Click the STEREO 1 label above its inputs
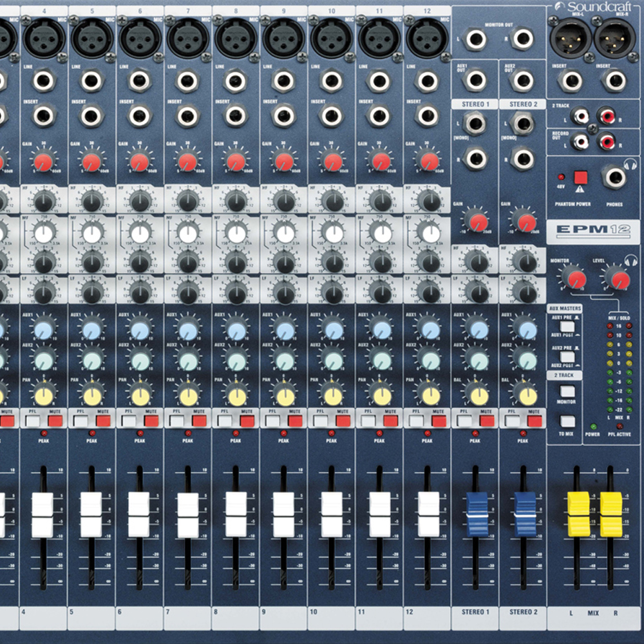This screenshot has height=644, width=644. tap(475, 104)
